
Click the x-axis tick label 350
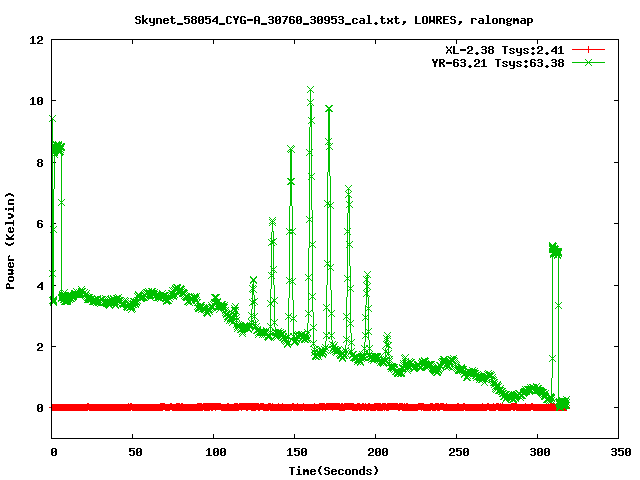coord(621,452)
